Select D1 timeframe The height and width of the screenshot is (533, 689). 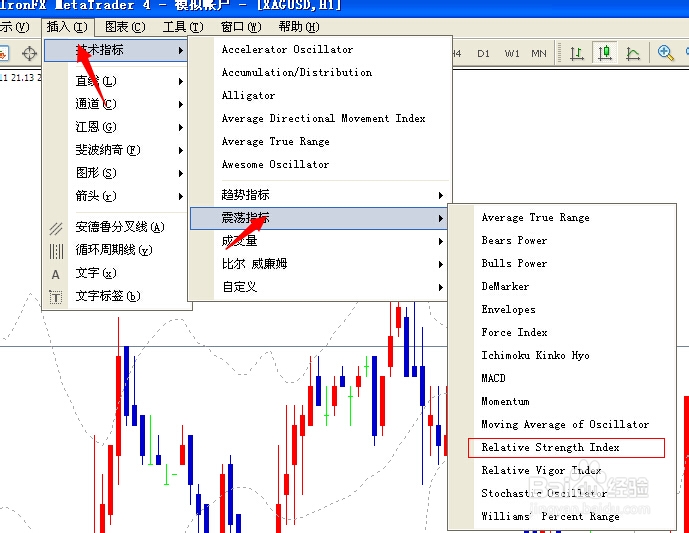pyautogui.click(x=483, y=54)
